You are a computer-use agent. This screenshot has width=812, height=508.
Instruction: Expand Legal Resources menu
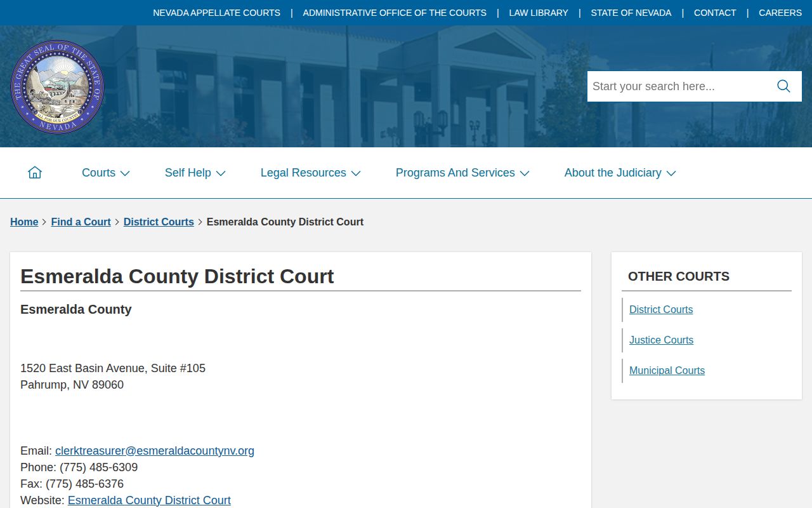[310, 173]
